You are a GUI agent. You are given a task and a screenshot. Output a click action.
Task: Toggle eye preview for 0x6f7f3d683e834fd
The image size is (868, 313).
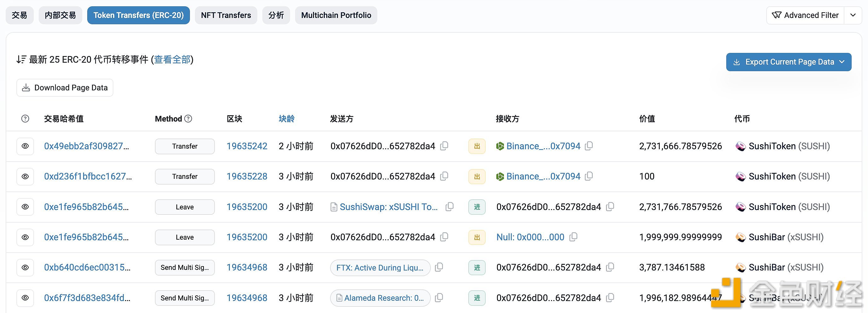25,298
